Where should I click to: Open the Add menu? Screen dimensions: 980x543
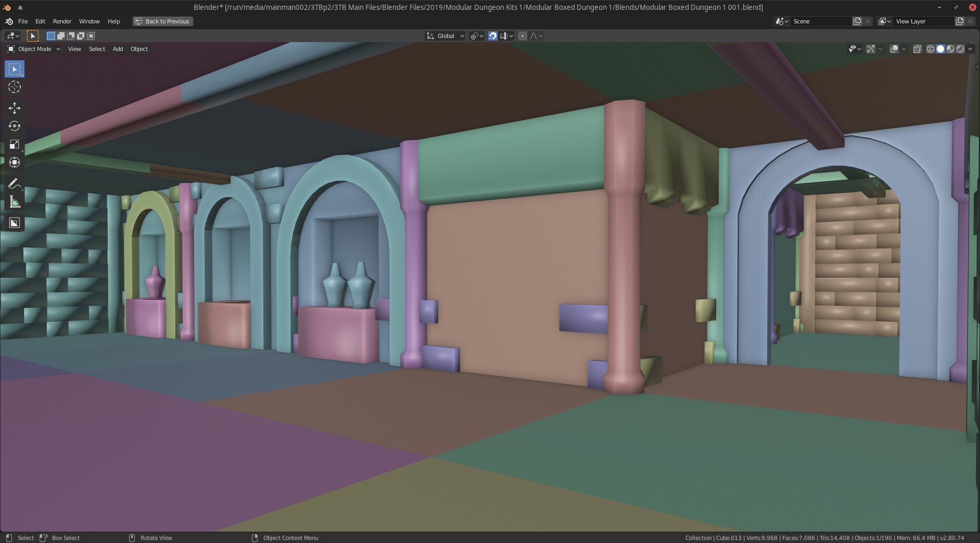click(118, 48)
